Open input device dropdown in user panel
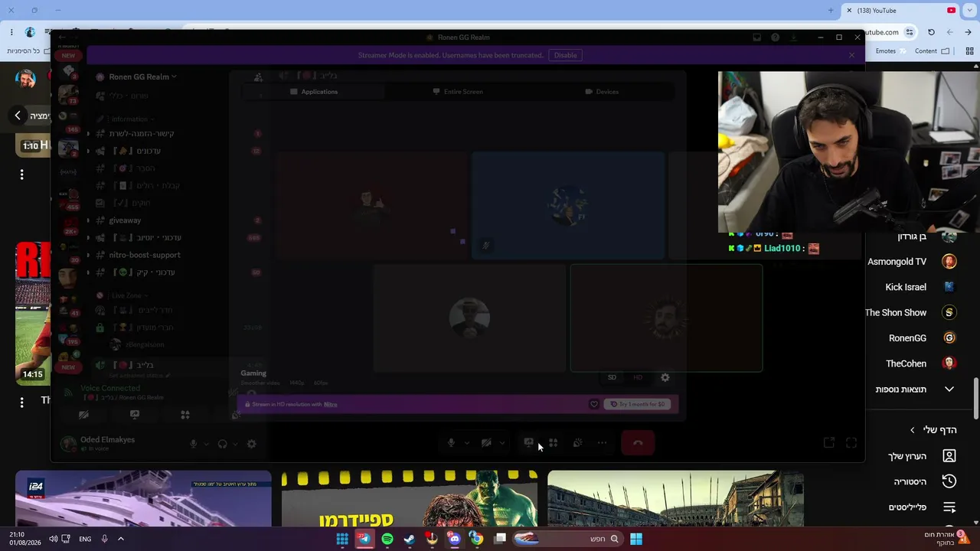 pos(206,444)
